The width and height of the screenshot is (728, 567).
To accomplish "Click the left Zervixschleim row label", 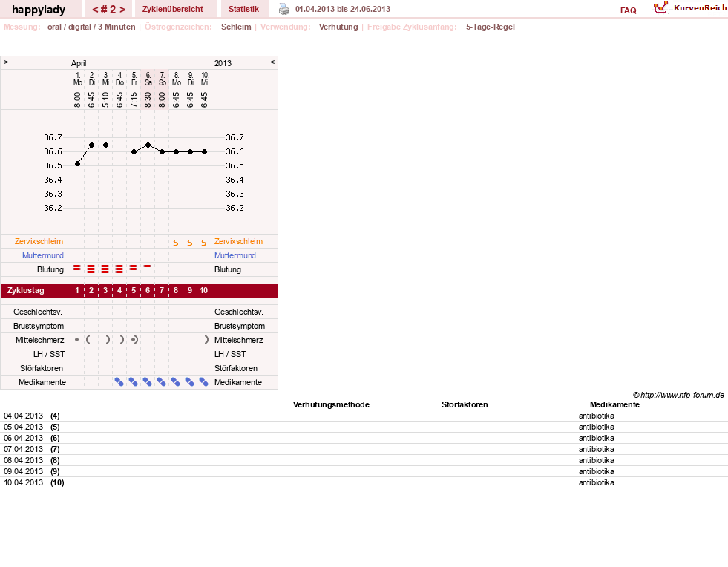I will [x=39, y=241].
